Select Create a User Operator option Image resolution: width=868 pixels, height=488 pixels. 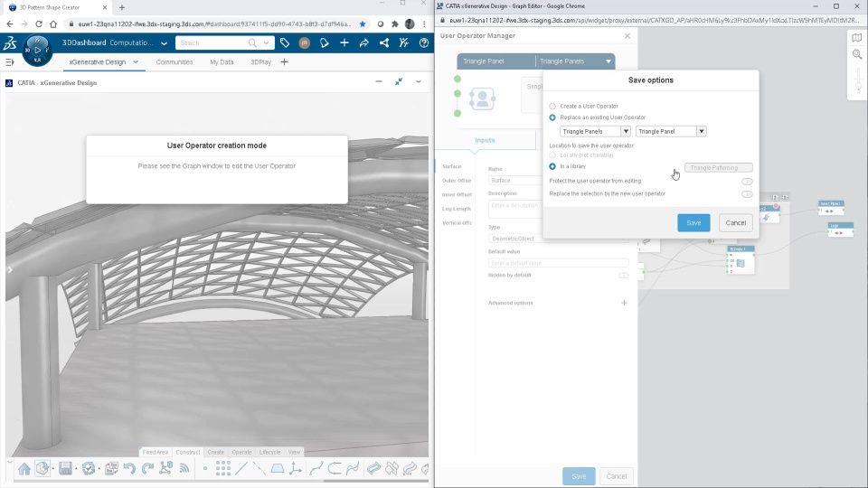pos(552,107)
